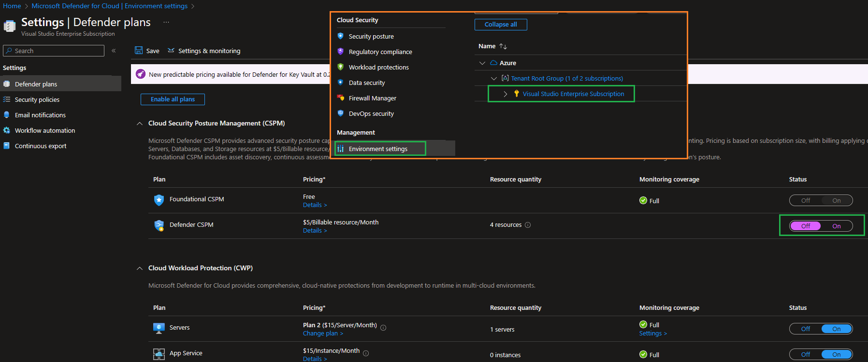
Task: Click the key icon of Visual Studio subscription
Action: pos(517,94)
